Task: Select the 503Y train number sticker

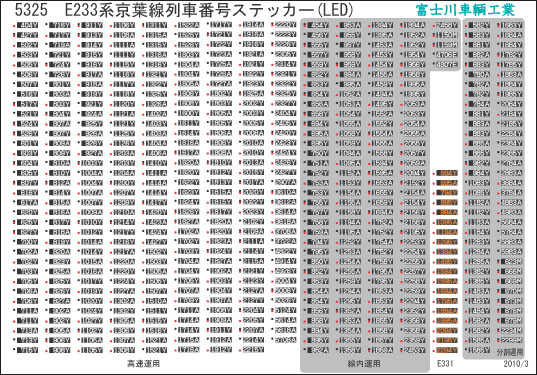Action: [x=27, y=55]
